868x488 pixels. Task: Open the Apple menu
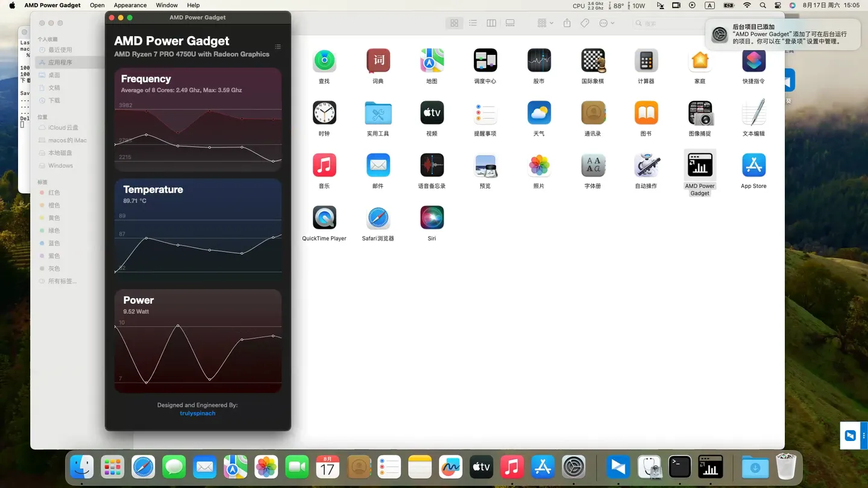(x=11, y=5)
